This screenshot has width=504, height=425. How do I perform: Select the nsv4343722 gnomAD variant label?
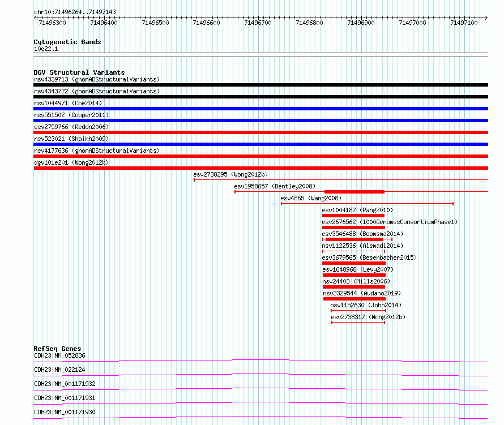coord(97,91)
